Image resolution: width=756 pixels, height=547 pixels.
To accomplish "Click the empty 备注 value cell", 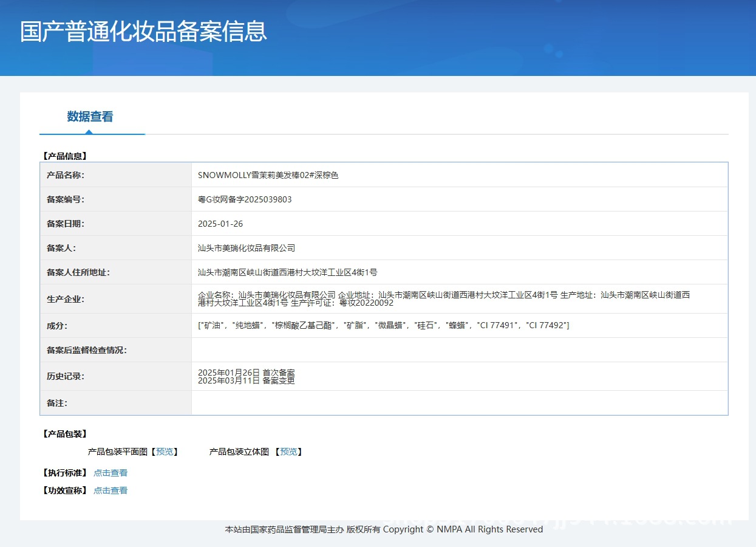I will point(459,403).
